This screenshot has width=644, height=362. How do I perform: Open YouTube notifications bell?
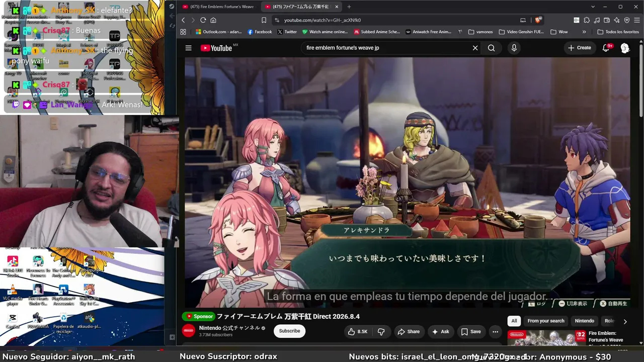tap(606, 48)
